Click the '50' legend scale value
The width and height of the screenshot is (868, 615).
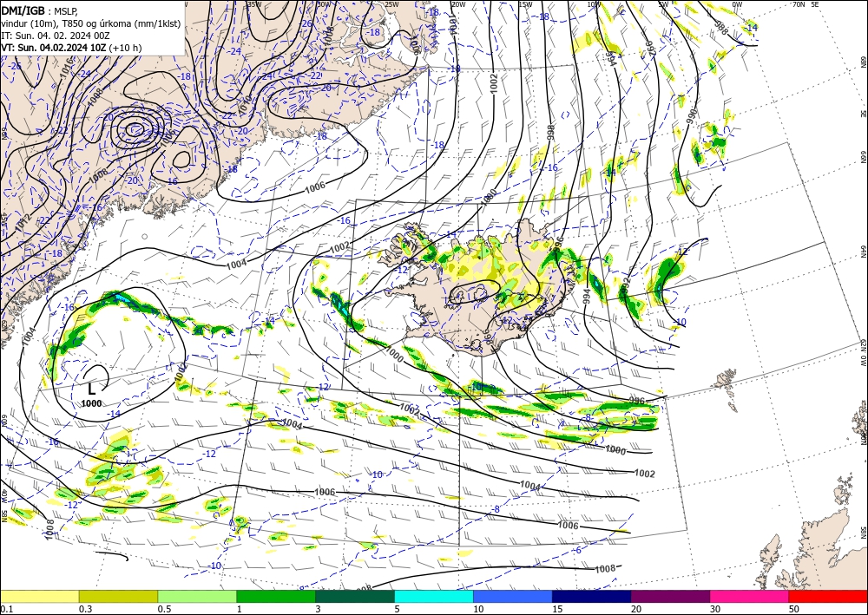point(794,609)
